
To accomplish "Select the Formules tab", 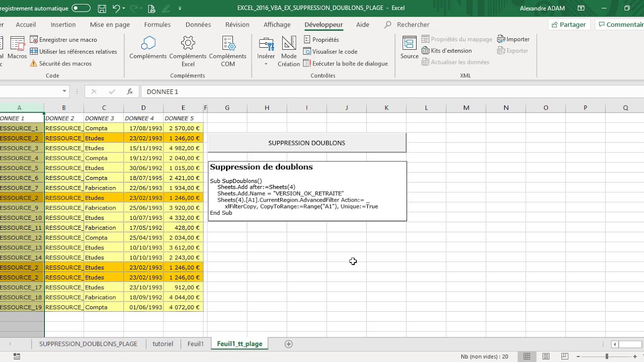I will click(157, 25).
